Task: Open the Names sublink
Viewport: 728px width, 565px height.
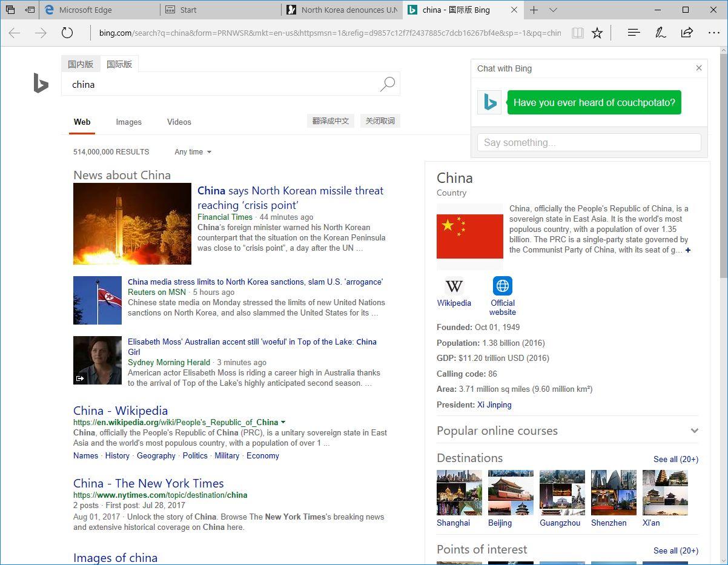Action: [85, 455]
